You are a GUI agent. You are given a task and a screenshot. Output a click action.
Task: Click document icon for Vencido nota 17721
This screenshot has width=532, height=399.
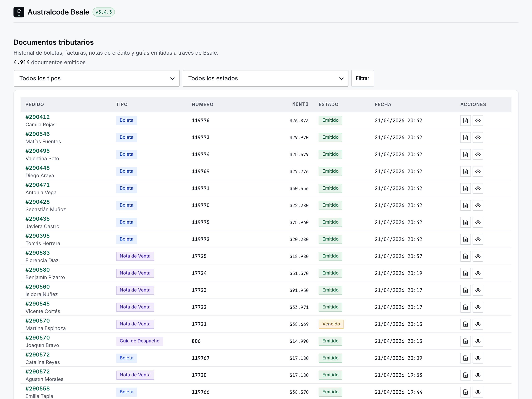point(465,324)
